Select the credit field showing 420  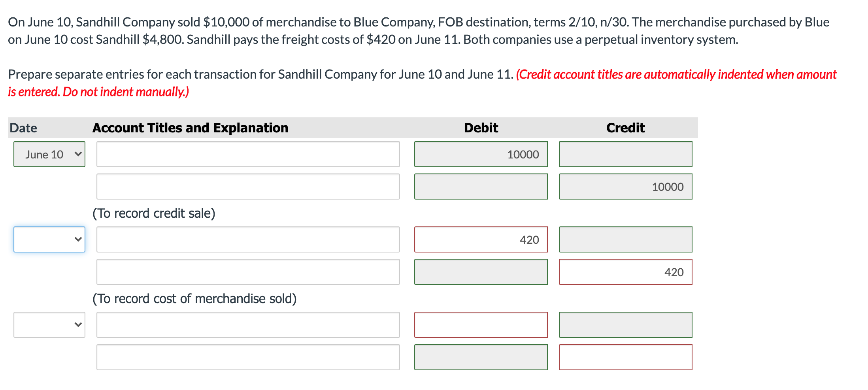626,272
